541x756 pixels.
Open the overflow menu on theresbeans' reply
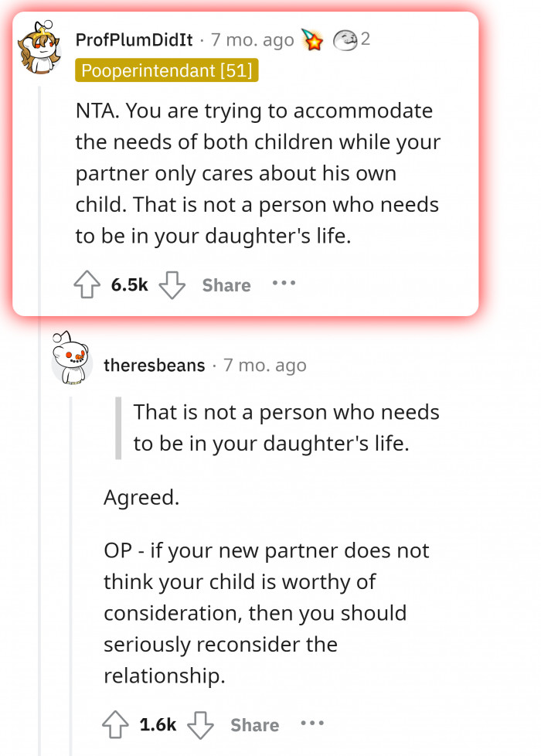(x=312, y=724)
